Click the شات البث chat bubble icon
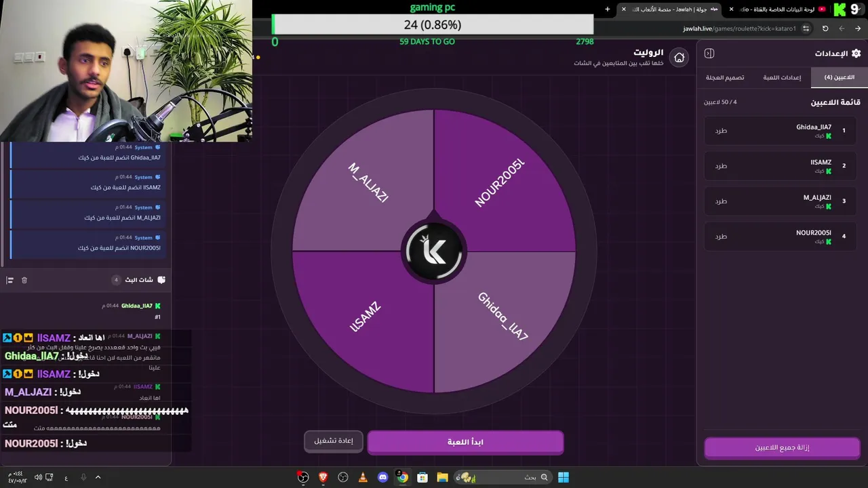The height and width of the screenshot is (488, 868). pos(161,280)
